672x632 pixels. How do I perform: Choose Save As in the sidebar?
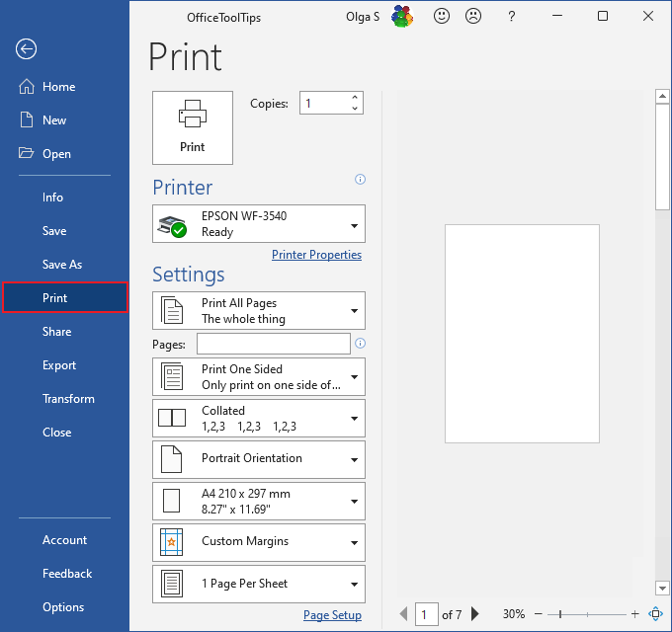click(64, 265)
